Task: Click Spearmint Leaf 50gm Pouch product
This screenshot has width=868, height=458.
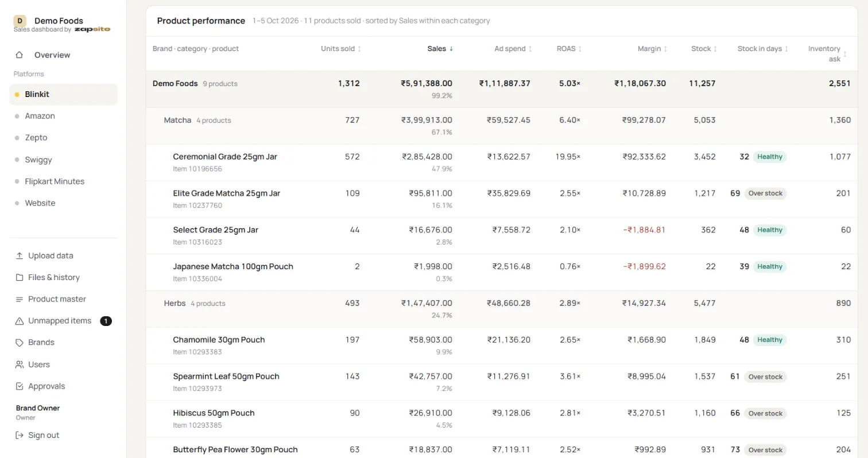Action: point(226,377)
